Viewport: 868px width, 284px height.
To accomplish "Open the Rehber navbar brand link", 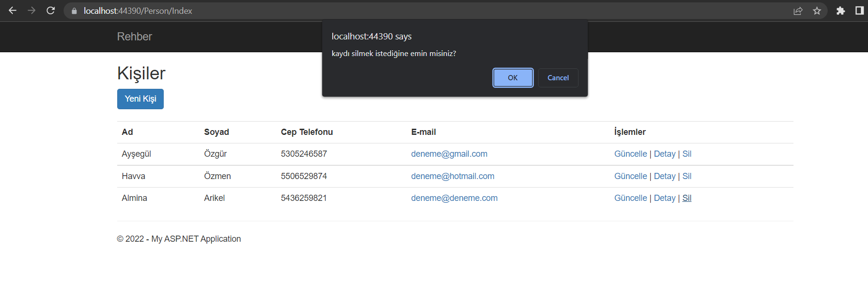I will coord(135,37).
